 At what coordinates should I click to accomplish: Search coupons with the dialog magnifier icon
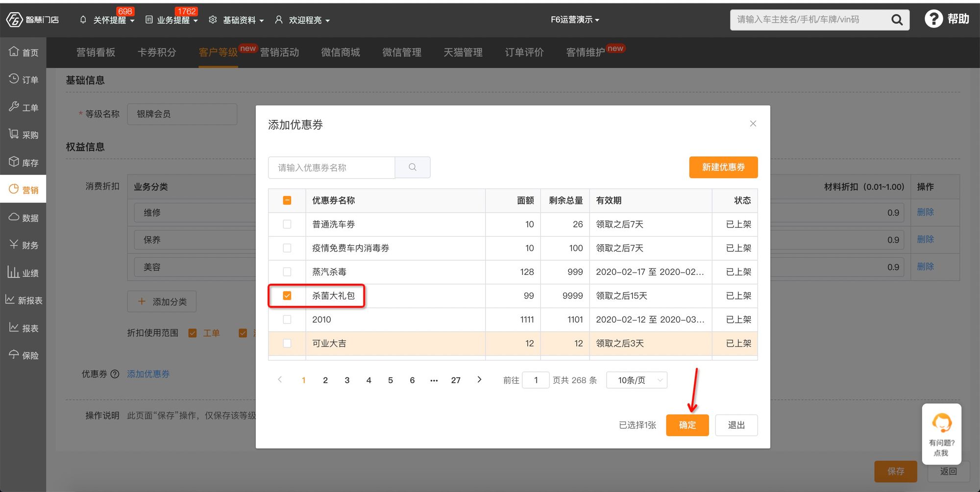click(x=413, y=168)
